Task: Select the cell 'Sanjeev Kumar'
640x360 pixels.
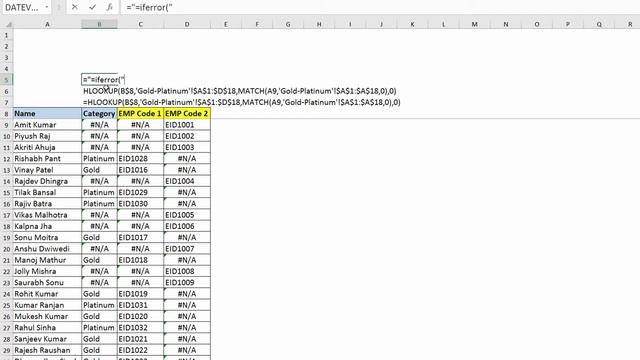Action: tap(47, 339)
